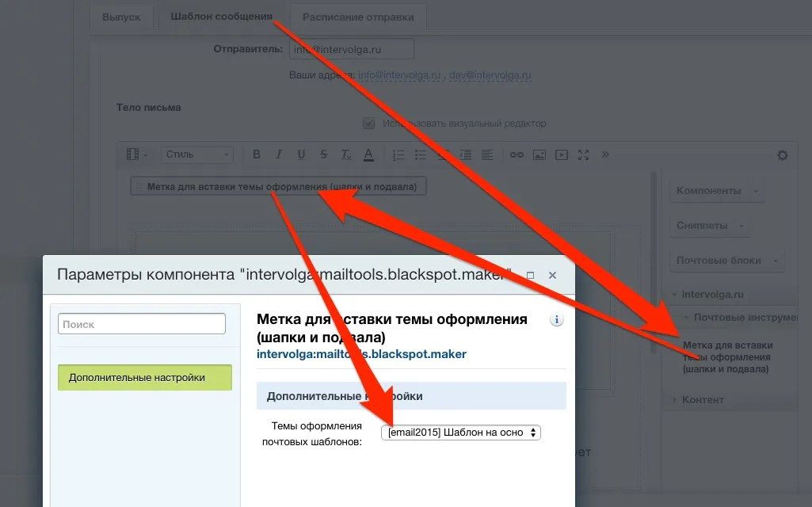Switch to the 'Расписание отправки' tab
The image size is (812, 507).
click(x=358, y=16)
